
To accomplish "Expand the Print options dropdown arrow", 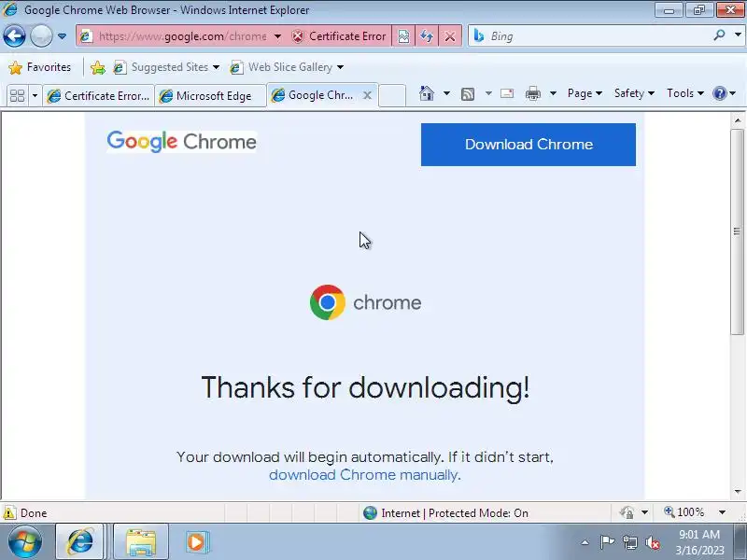I will coord(553,93).
